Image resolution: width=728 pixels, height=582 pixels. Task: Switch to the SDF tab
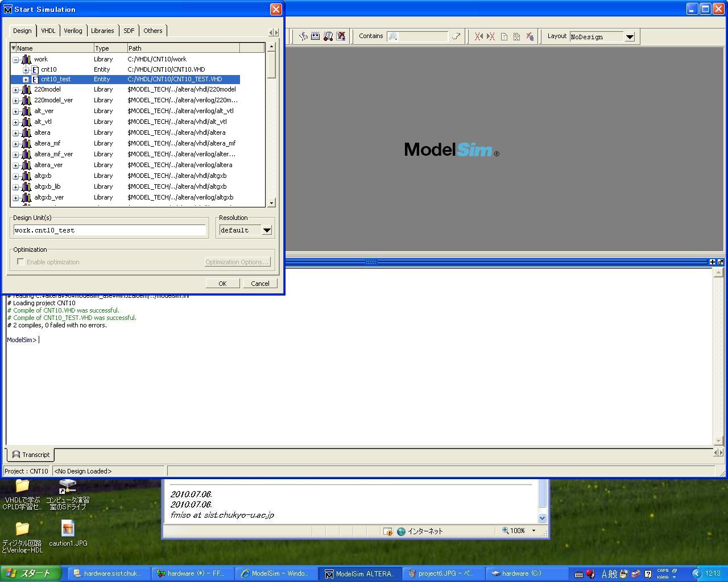pyautogui.click(x=129, y=31)
